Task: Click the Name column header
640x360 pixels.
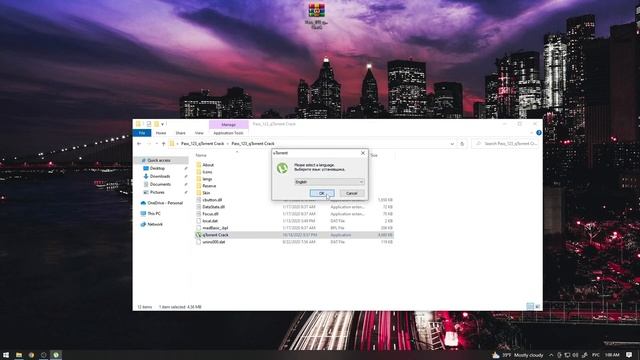Action: [x=201, y=156]
